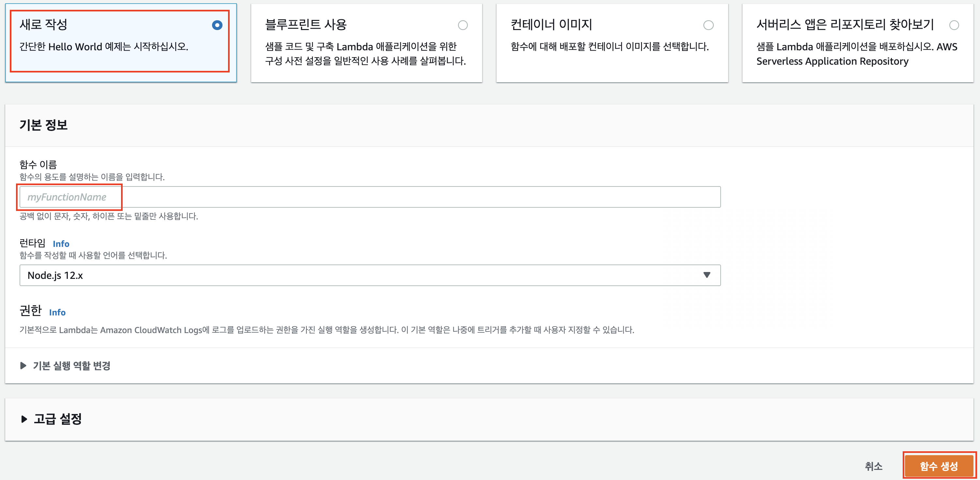Click the 간단한 Hello World description text
Viewport: 980px width, 480px height.
[x=104, y=46]
